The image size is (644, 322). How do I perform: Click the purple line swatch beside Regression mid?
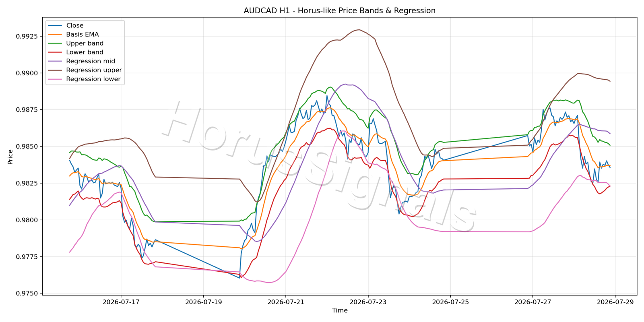click(55, 61)
